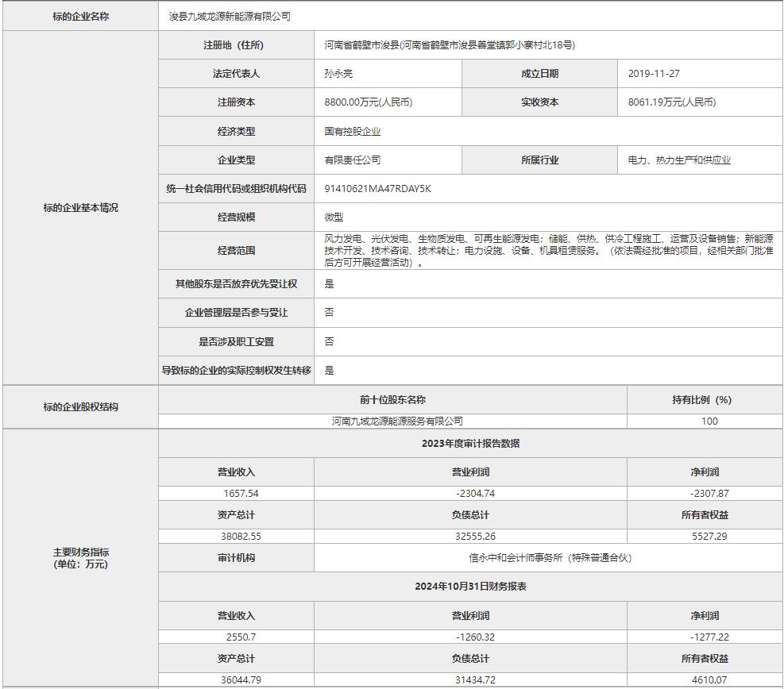Select business scale value 微型
Screen dimensions: 784x689
click(334, 217)
